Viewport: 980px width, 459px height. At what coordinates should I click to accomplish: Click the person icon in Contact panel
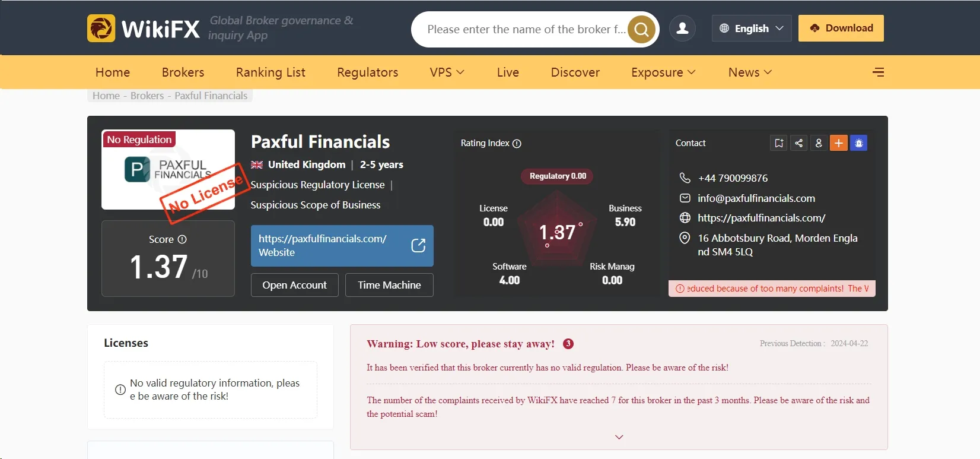coord(819,143)
